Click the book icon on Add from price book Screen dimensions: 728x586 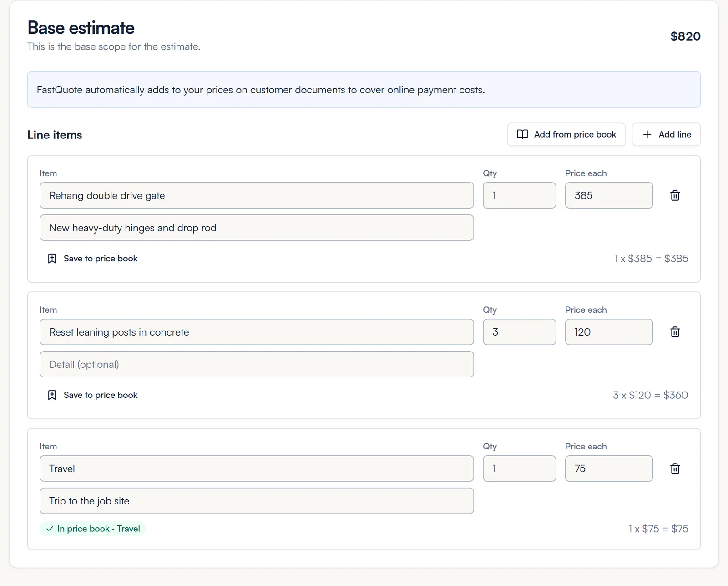click(522, 134)
